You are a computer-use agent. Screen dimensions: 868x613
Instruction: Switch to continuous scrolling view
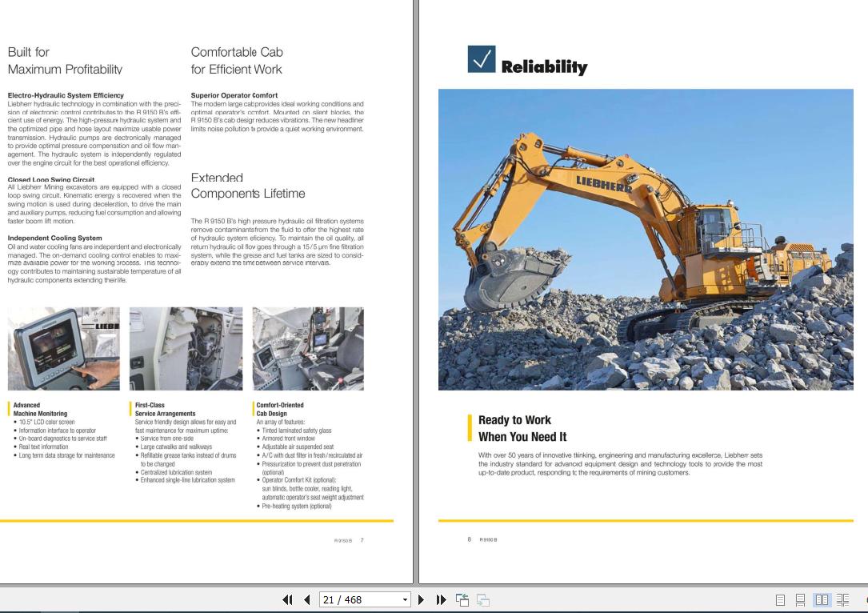pyautogui.click(x=801, y=599)
